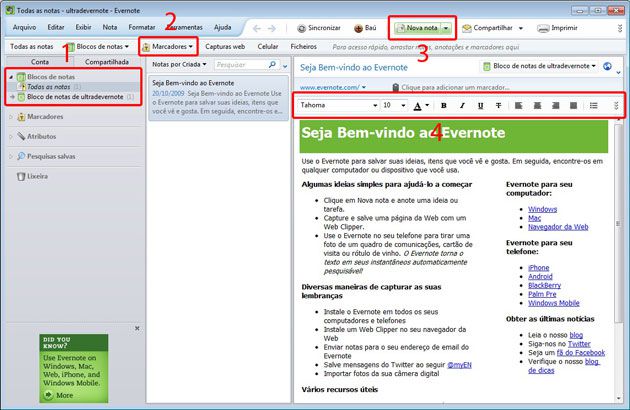Open the Notas por Criada sort dropdown
630x410 pixels.
pos(179,64)
